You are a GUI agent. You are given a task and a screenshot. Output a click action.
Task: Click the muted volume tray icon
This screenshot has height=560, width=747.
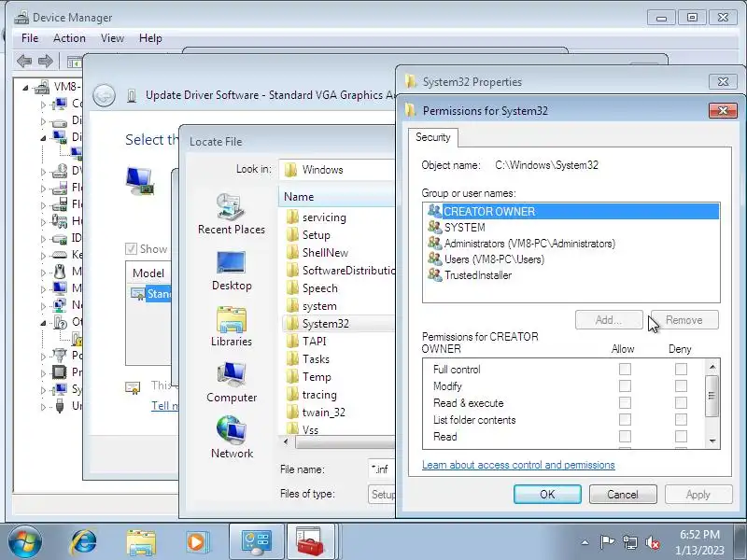tap(653, 542)
